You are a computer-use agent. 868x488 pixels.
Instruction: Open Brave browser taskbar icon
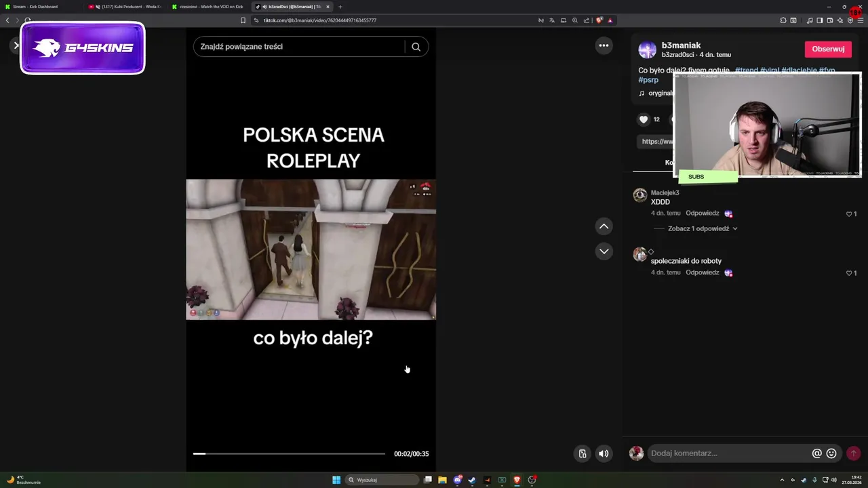click(517, 480)
